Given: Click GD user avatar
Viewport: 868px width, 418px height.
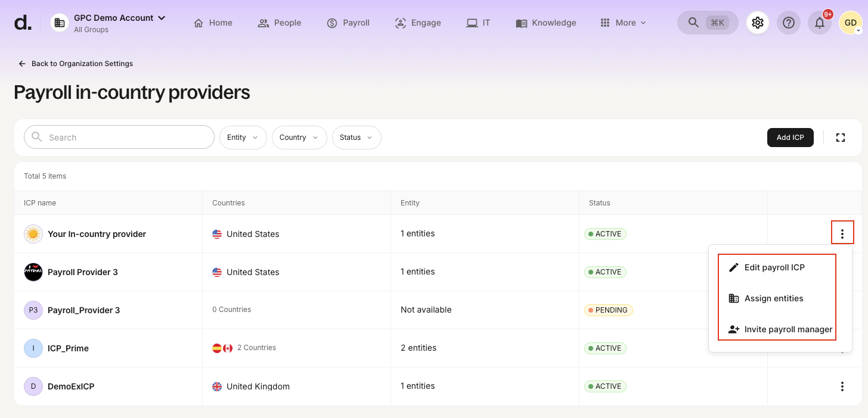Looking at the screenshot, I should (850, 23).
